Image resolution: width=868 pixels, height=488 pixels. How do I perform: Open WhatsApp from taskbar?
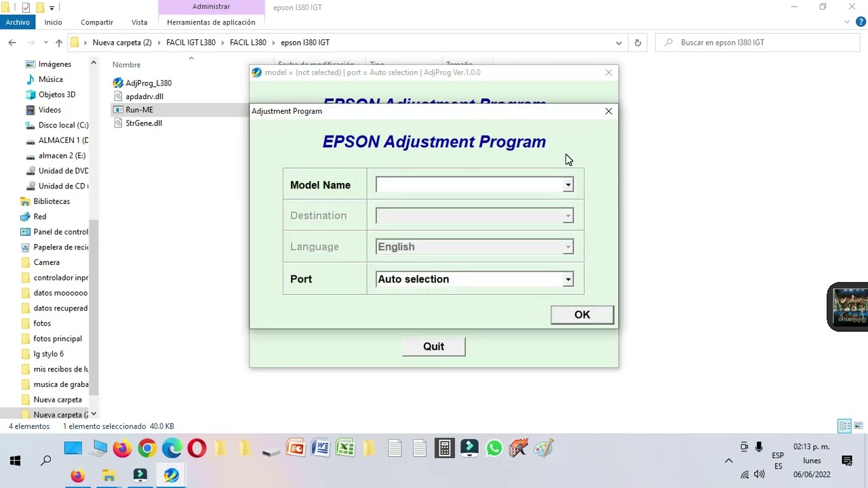point(494,448)
